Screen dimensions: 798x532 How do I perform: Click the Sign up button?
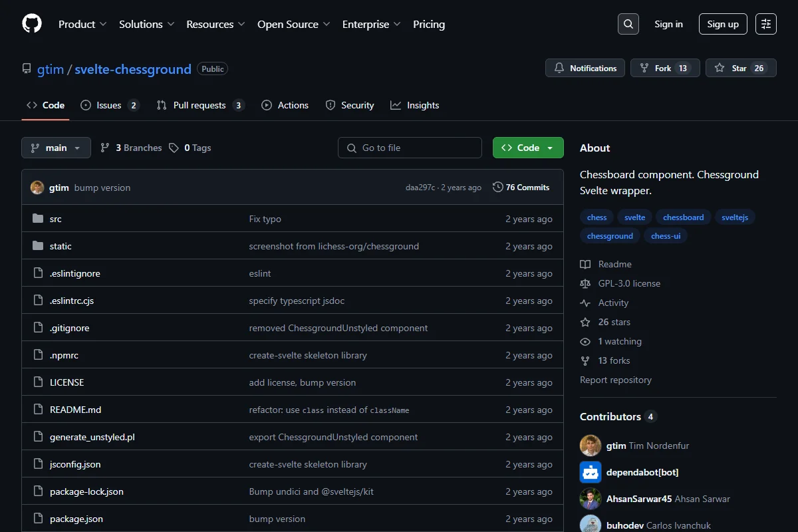(x=723, y=24)
